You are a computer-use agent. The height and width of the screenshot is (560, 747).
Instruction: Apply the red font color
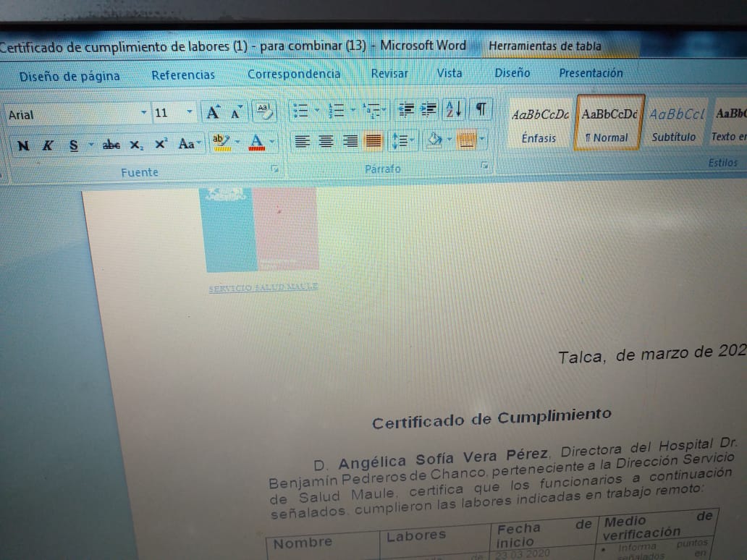pos(256,143)
